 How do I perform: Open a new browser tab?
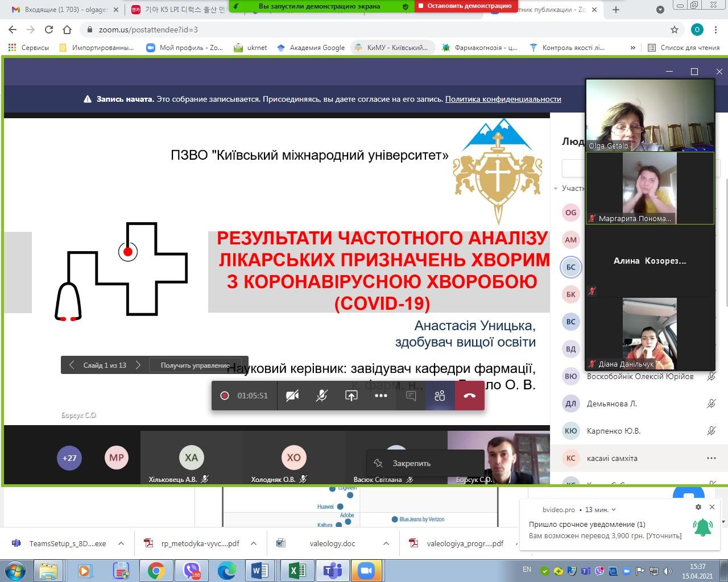[x=617, y=10]
